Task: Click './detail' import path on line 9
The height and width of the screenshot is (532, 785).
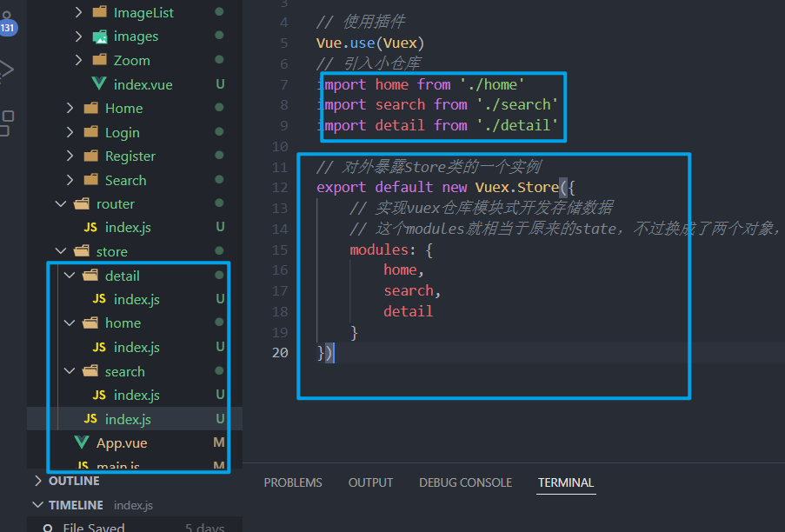Action: click(x=517, y=125)
